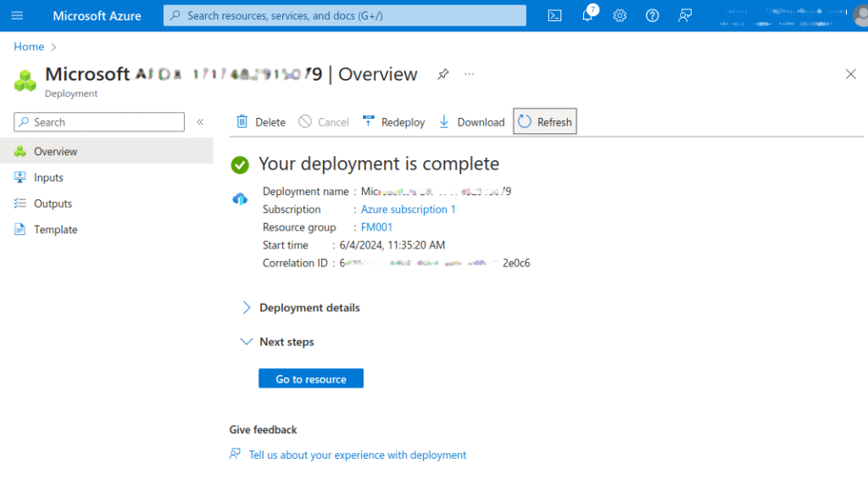Close the deployment overview blade
Image resolution: width=868 pixels, height=497 pixels.
851,75
